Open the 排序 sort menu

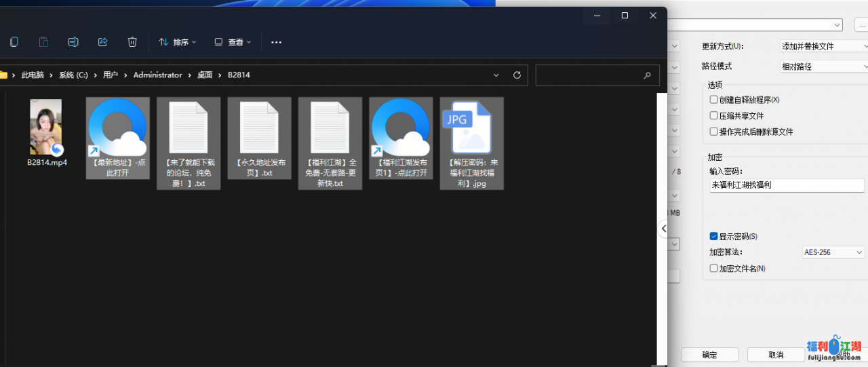tap(177, 42)
